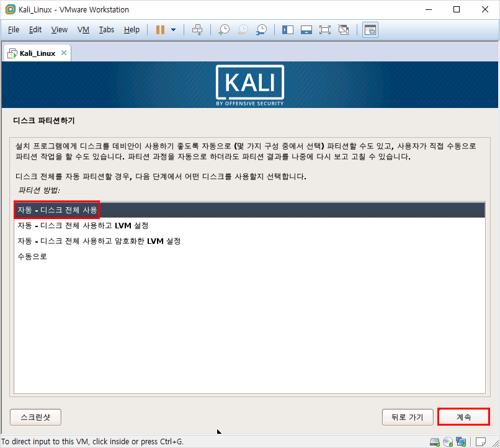The height and width of the screenshot is (448, 500).
Task: Open the View menu
Action: 60,30
